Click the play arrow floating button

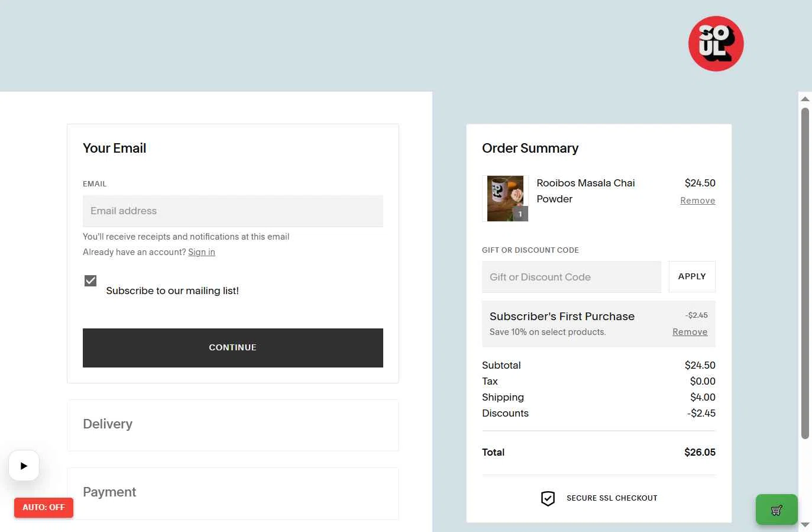pyautogui.click(x=24, y=466)
